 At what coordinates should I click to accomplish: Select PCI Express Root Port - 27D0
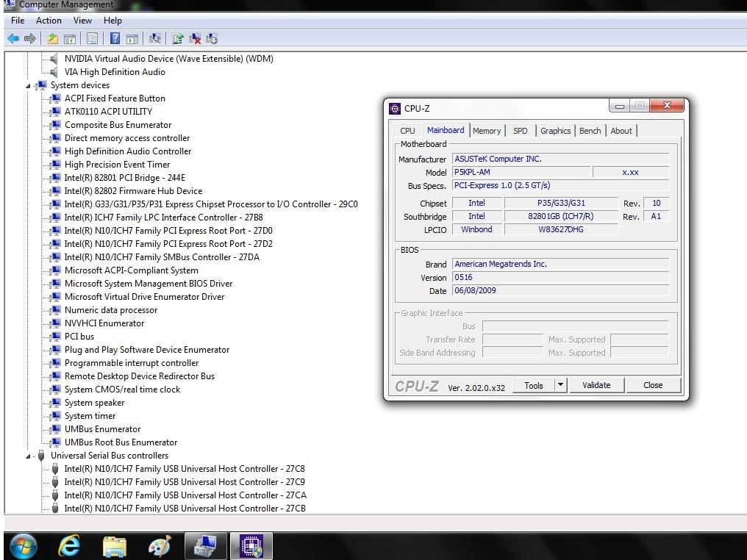(x=168, y=231)
